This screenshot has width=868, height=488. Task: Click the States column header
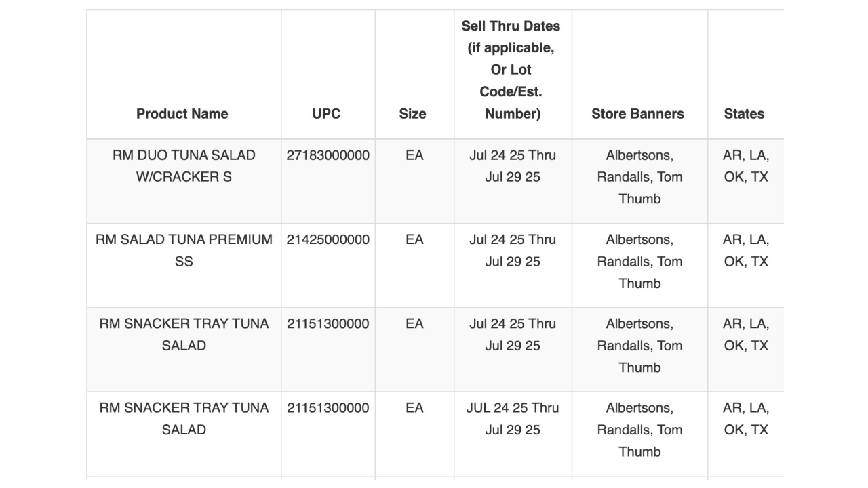[x=744, y=114]
